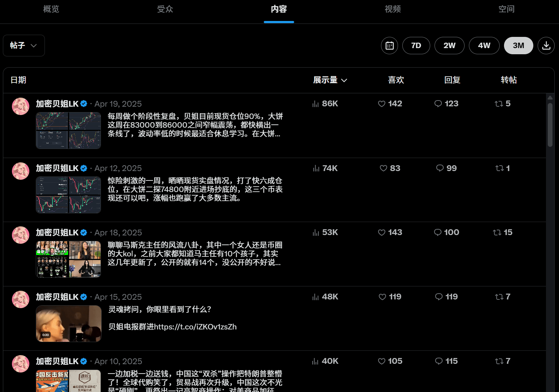The width and height of the screenshot is (559, 392).
Task: Select the 2W time range
Action: click(x=449, y=46)
